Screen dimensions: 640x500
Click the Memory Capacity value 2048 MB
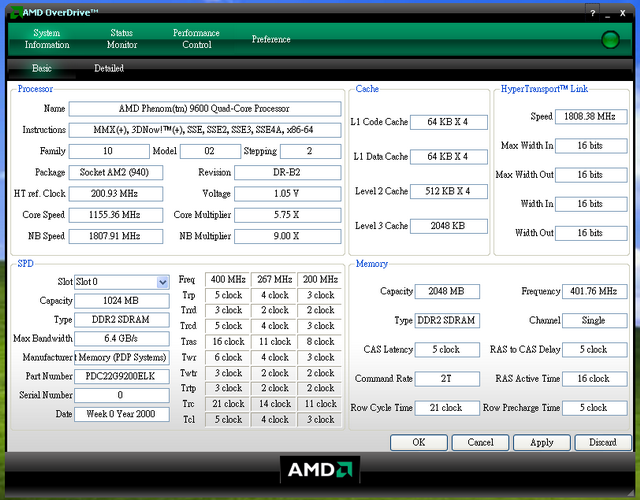pos(447,291)
